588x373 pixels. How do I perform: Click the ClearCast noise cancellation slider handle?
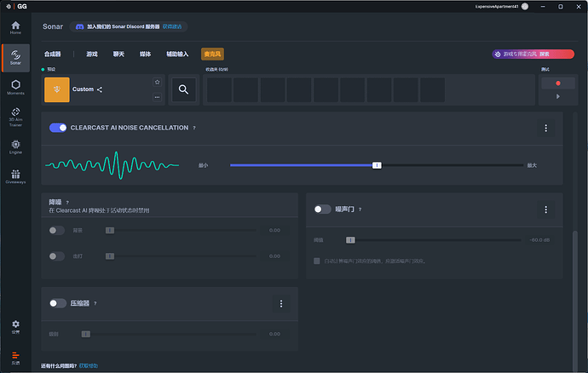pyautogui.click(x=377, y=165)
